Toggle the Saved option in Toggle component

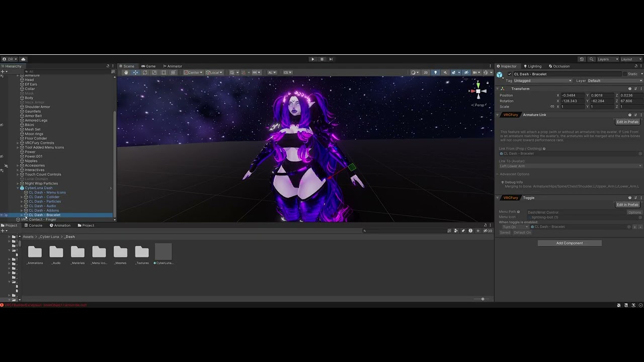click(505, 233)
